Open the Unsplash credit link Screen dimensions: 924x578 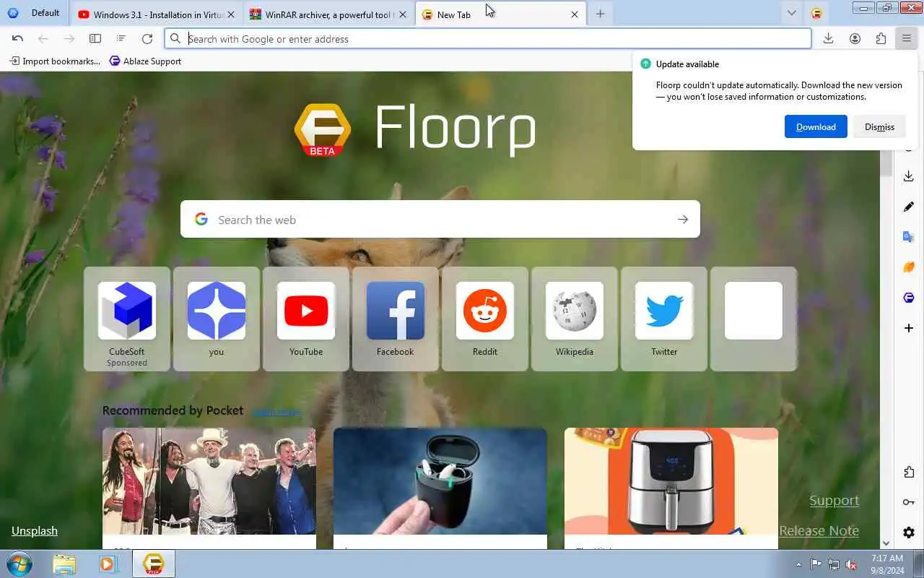tap(35, 530)
